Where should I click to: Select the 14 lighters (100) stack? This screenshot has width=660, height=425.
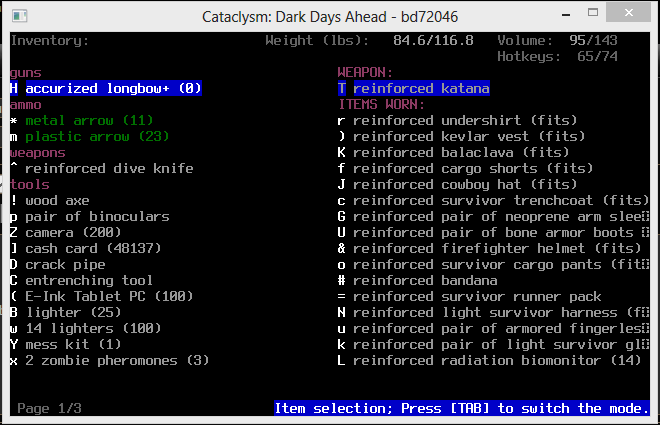click(86, 329)
